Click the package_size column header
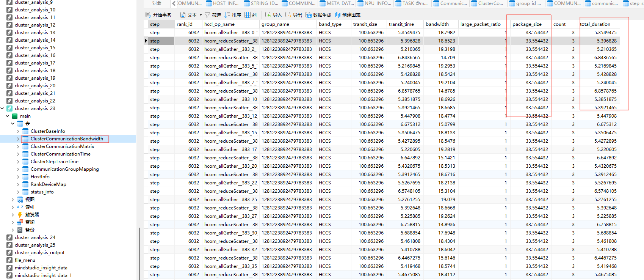 (x=530, y=24)
